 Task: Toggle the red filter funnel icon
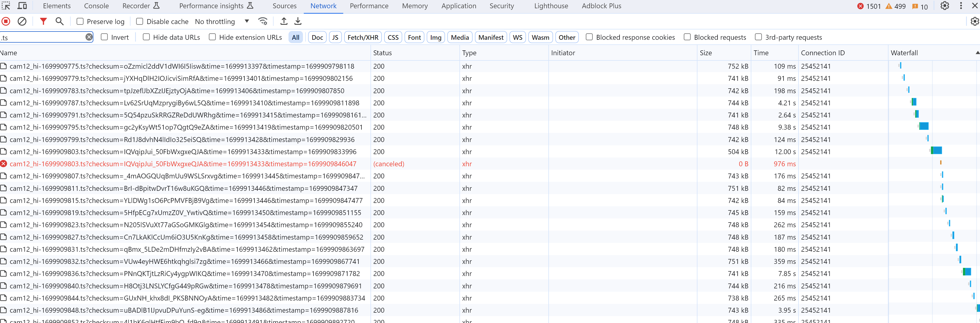click(x=43, y=21)
